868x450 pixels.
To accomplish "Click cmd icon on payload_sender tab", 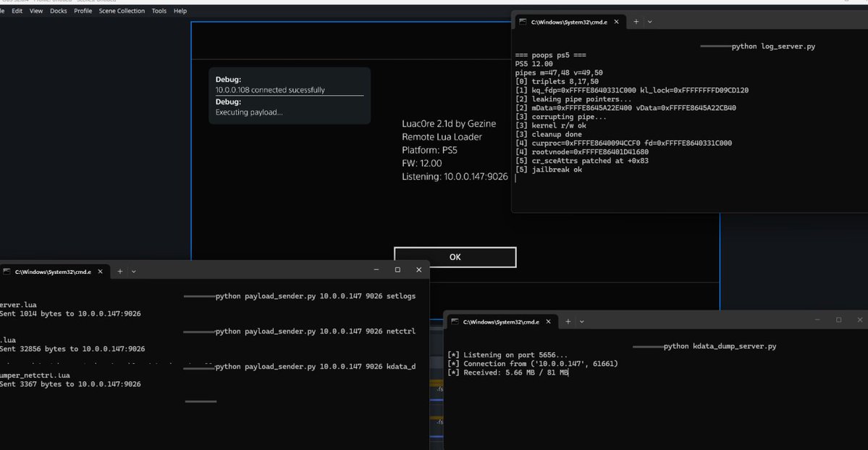I will tap(7, 272).
